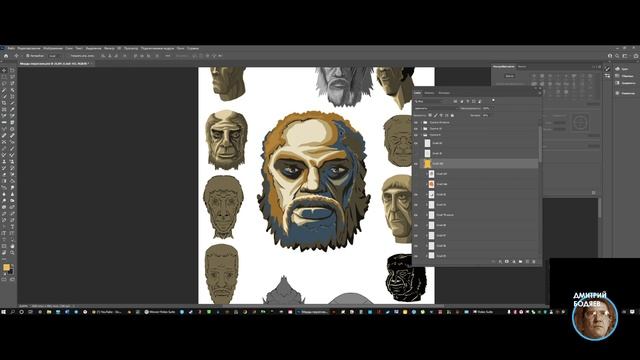Screen dimensions: 640x360
Task: Select the Rectangular Marquee tool
Action: (4, 77)
